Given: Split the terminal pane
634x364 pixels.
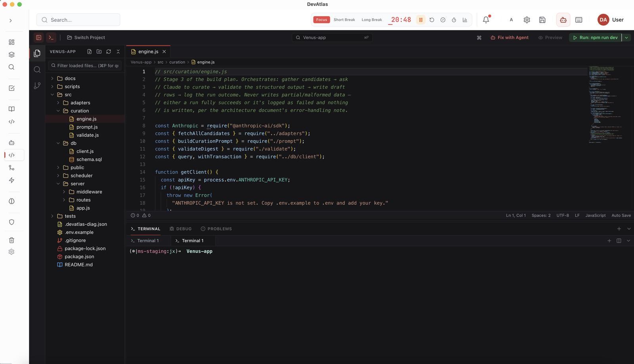Looking at the screenshot, I should (x=619, y=241).
